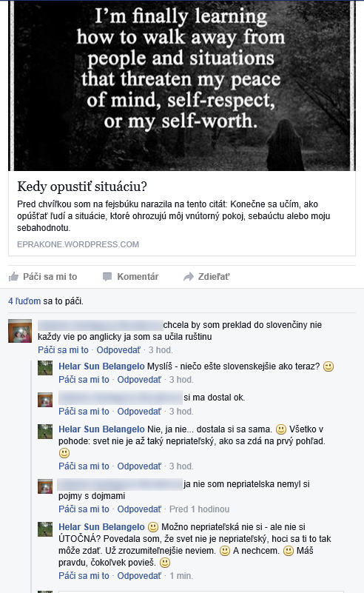364x593 pixels.
Task: Click the quote image with walking figure
Action: [182, 85]
